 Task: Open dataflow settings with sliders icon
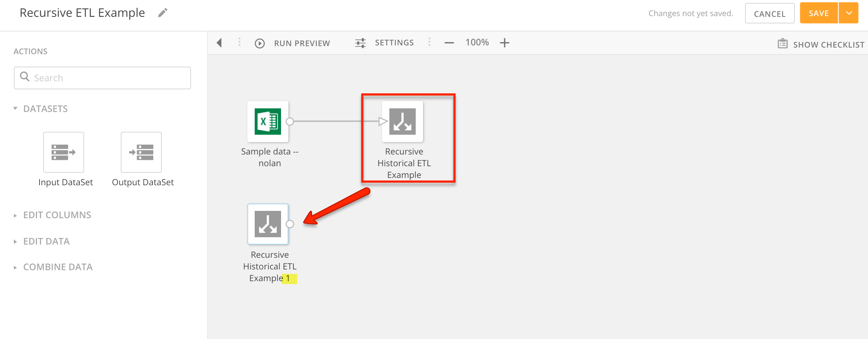pos(360,42)
